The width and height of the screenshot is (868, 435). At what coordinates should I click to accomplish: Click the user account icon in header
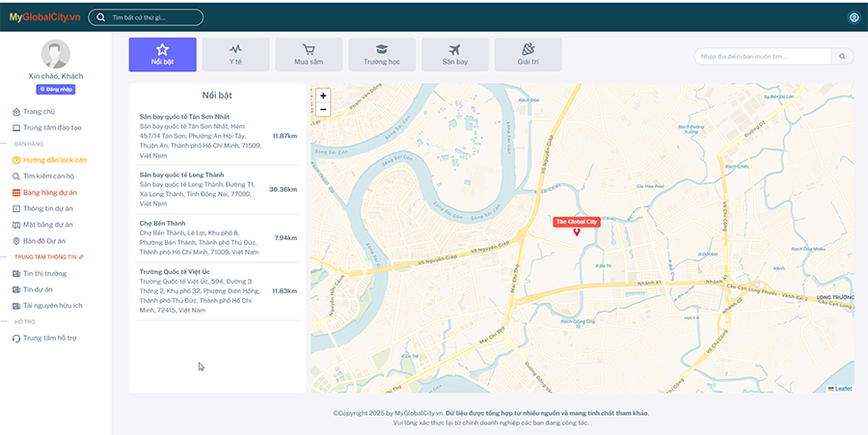[x=854, y=17]
